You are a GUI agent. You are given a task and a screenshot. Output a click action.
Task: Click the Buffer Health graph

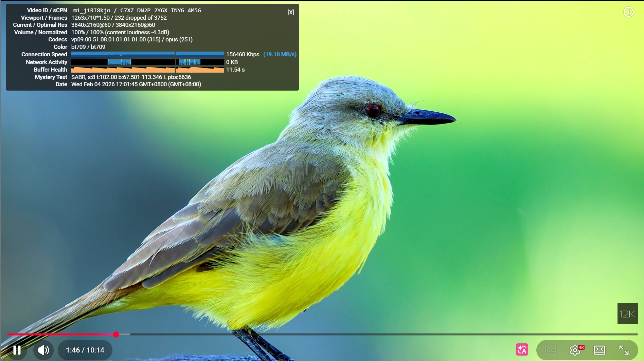point(147,70)
